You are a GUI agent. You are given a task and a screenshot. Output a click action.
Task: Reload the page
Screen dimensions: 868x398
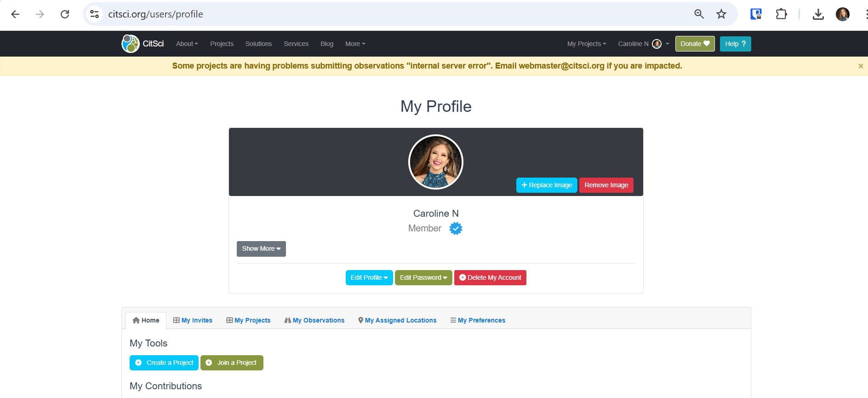click(x=65, y=14)
